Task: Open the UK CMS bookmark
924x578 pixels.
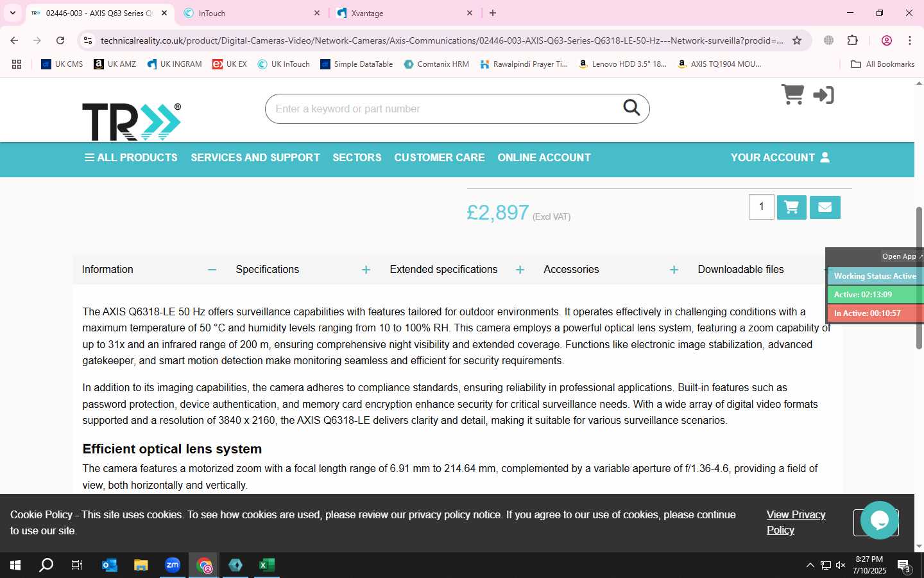Action: 62,64
